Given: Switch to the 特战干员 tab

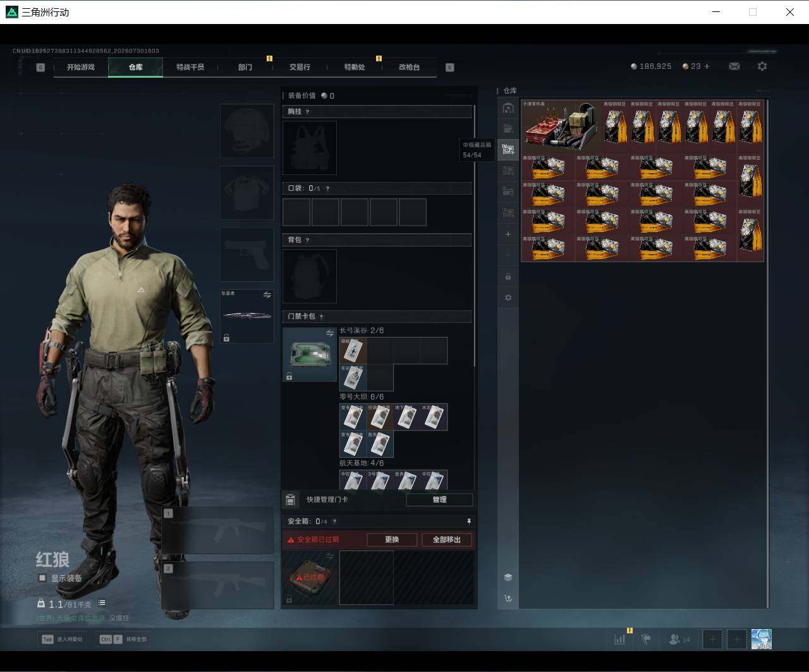Looking at the screenshot, I should pos(190,67).
